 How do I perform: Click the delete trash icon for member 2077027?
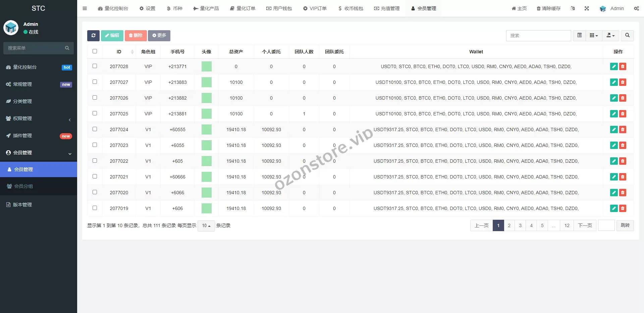click(x=623, y=82)
